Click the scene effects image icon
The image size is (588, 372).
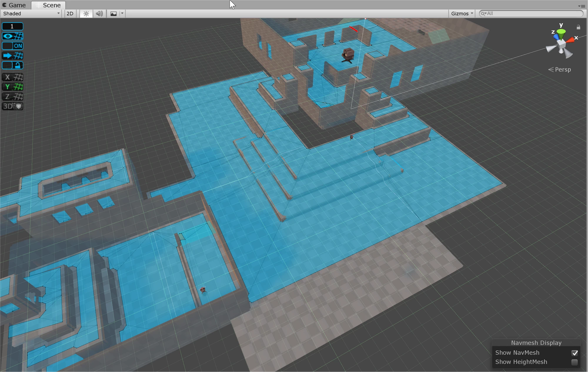tap(113, 14)
